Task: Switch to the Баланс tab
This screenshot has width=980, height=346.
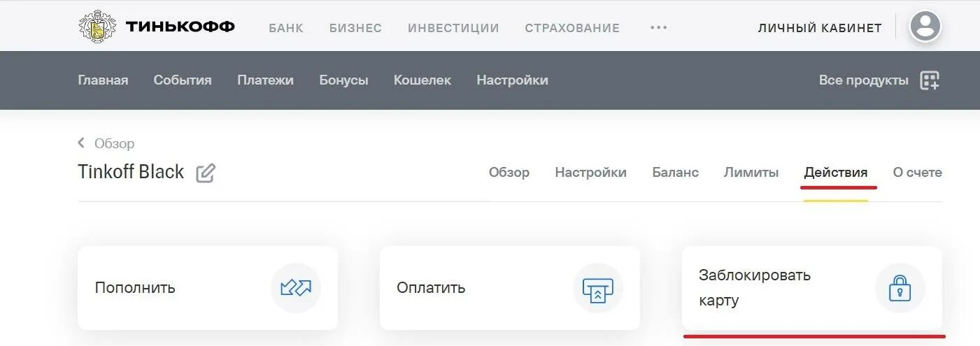Action: point(675,172)
